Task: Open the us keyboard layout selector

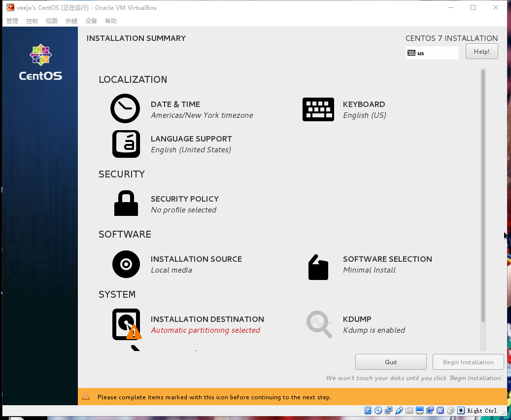Action: [x=432, y=53]
